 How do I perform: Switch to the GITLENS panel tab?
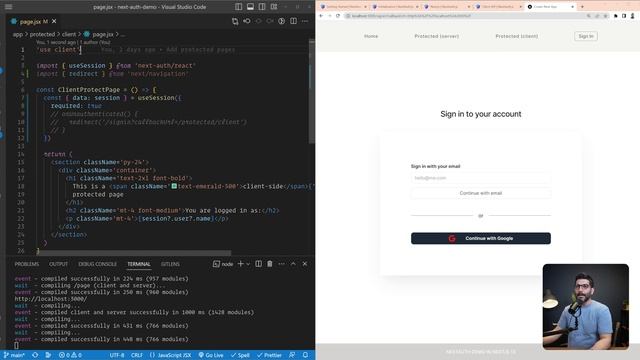[x=170, y=264]
